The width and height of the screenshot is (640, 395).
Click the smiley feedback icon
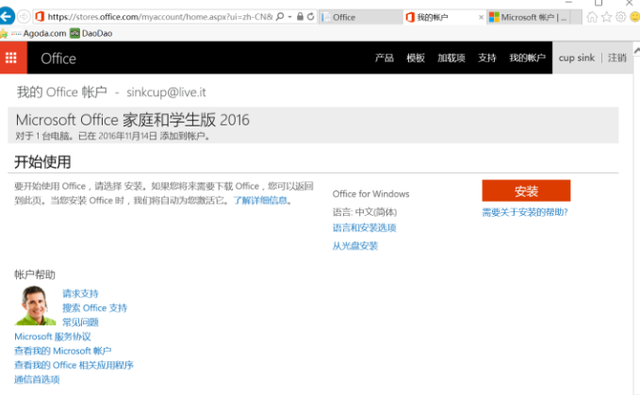tap(635, 17)
